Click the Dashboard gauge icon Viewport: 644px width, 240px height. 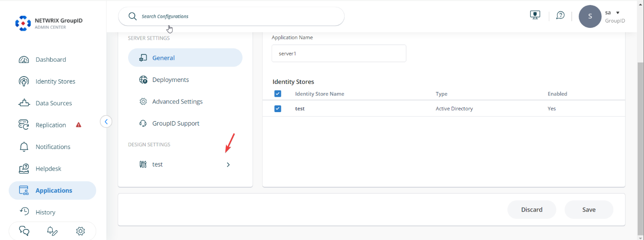point(24,59)
